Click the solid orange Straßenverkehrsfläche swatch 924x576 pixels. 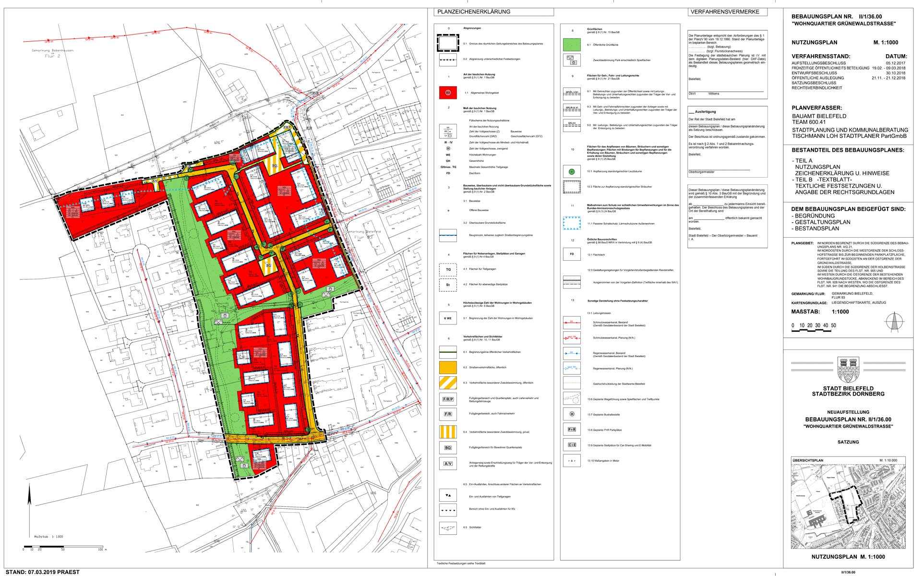pos(448,367)
